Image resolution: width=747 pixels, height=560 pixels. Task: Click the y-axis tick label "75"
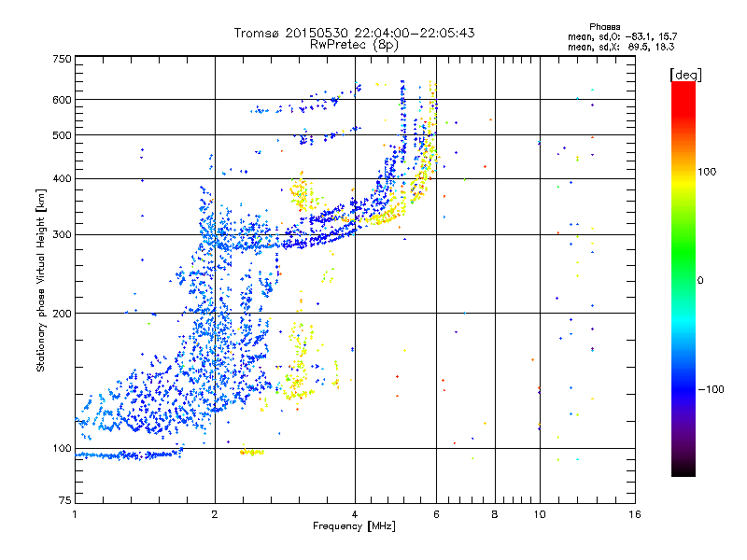65,500
